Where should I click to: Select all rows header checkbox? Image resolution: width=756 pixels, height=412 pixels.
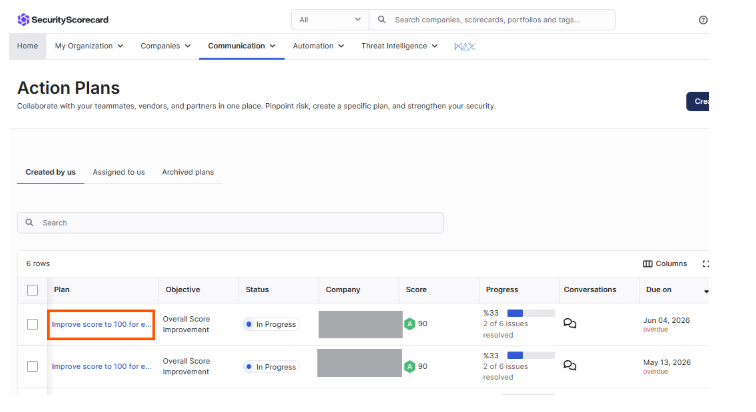point(32,290)
